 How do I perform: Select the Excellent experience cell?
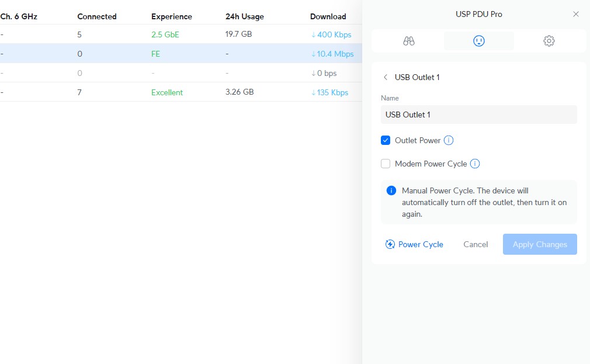[x=167, y=92]
